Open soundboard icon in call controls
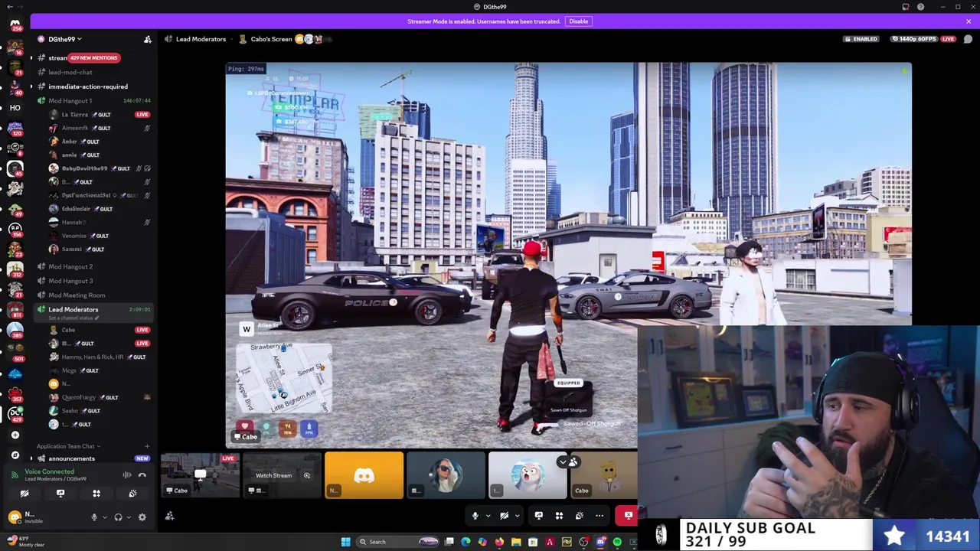The image size is (980, 551). [x=580, y=516]
